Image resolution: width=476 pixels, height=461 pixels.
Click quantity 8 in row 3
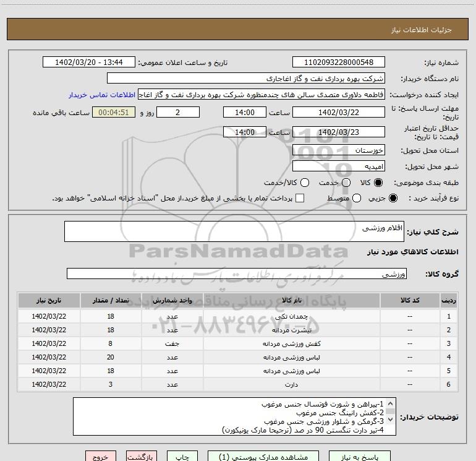click(110, 343)
